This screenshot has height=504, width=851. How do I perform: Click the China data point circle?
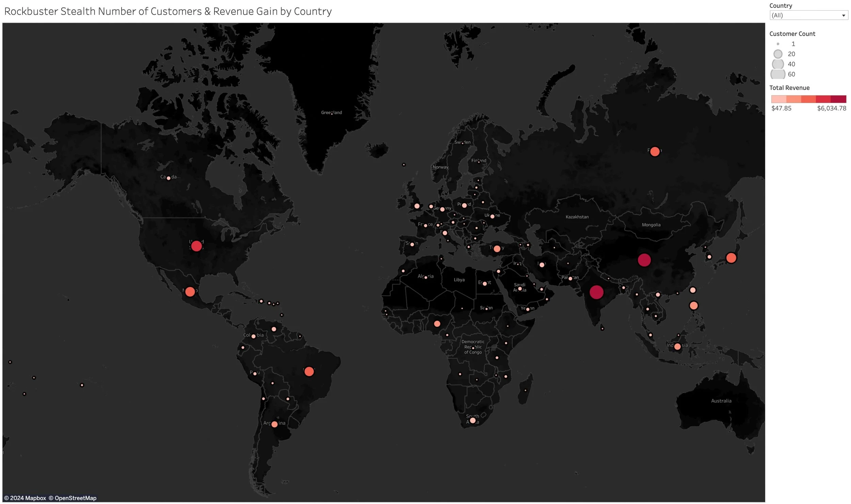(644, 260)
